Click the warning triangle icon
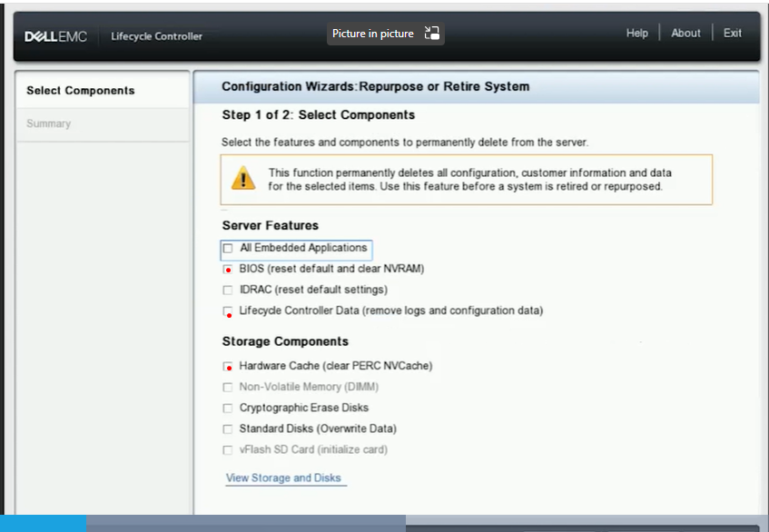The image size is (769, 532). pos(242,179)
